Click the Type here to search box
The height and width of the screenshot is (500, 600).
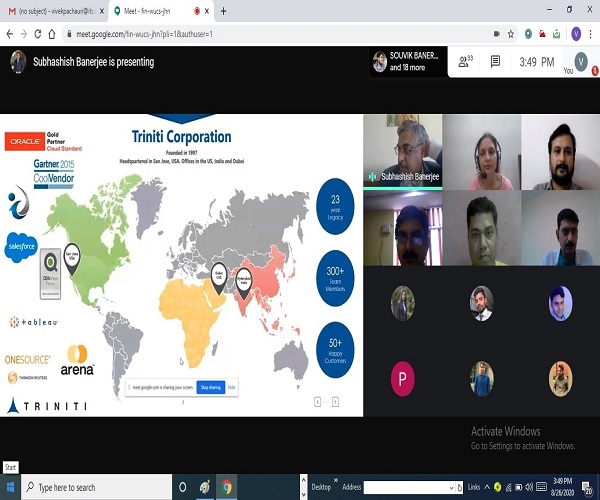[x=96, y=487]
